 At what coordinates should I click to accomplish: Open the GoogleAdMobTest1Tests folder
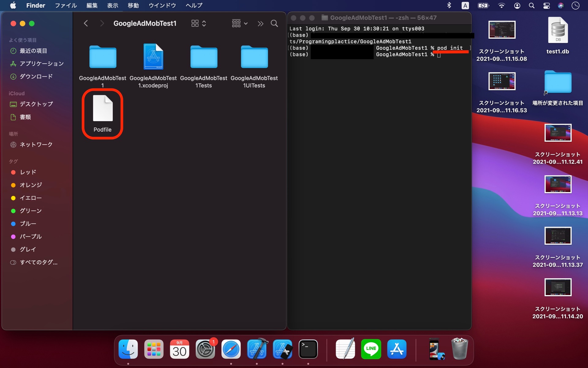(x=204, y=57)
